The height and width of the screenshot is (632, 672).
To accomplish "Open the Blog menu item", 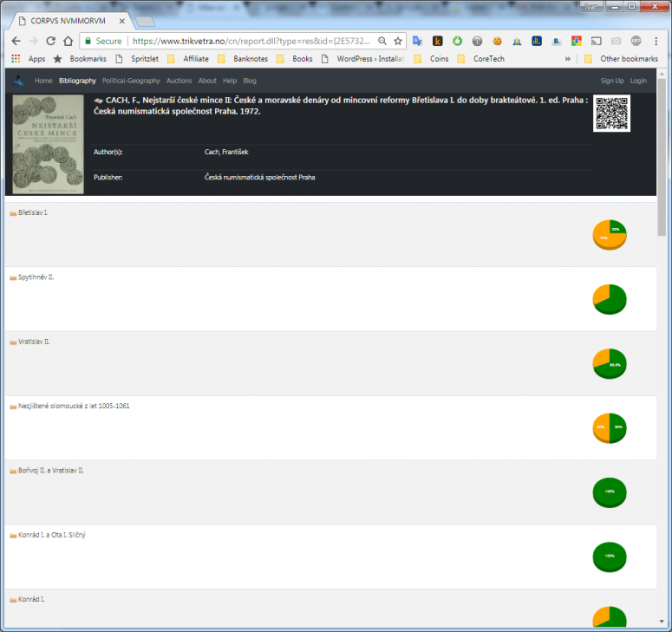I will click(x=250, y=81).
